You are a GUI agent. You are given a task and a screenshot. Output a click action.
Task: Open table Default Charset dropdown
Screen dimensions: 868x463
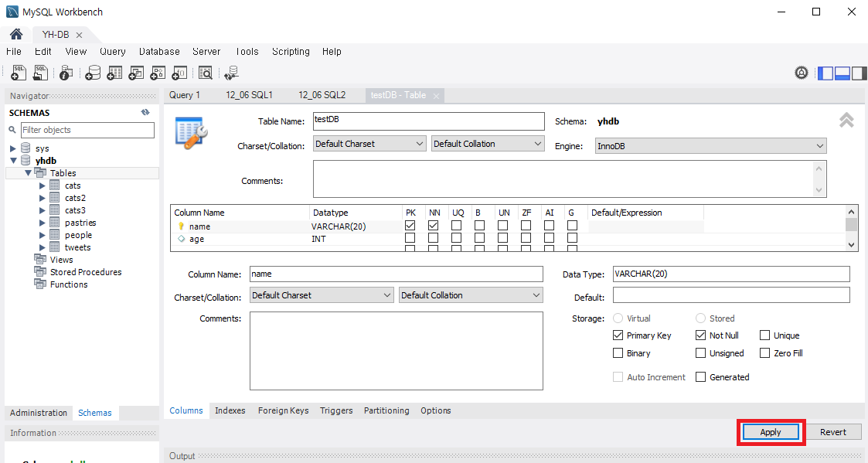369,144
